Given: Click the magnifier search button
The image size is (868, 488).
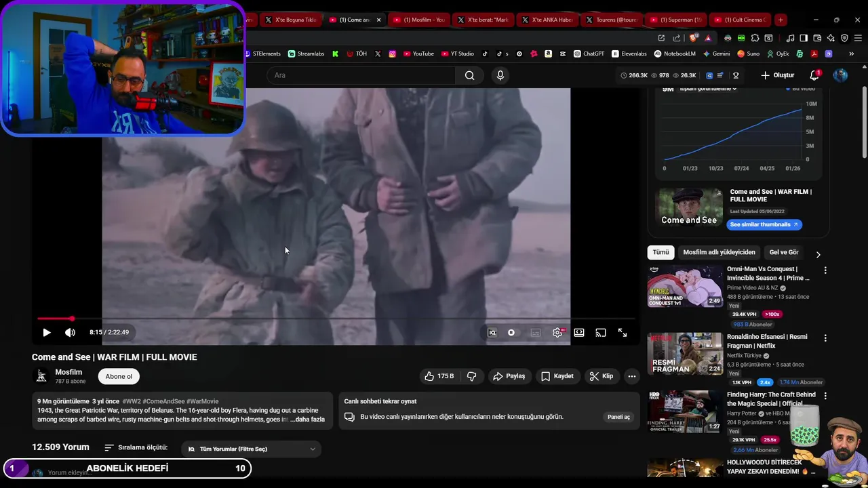Looking at the screenshot, I should [469, 75].
